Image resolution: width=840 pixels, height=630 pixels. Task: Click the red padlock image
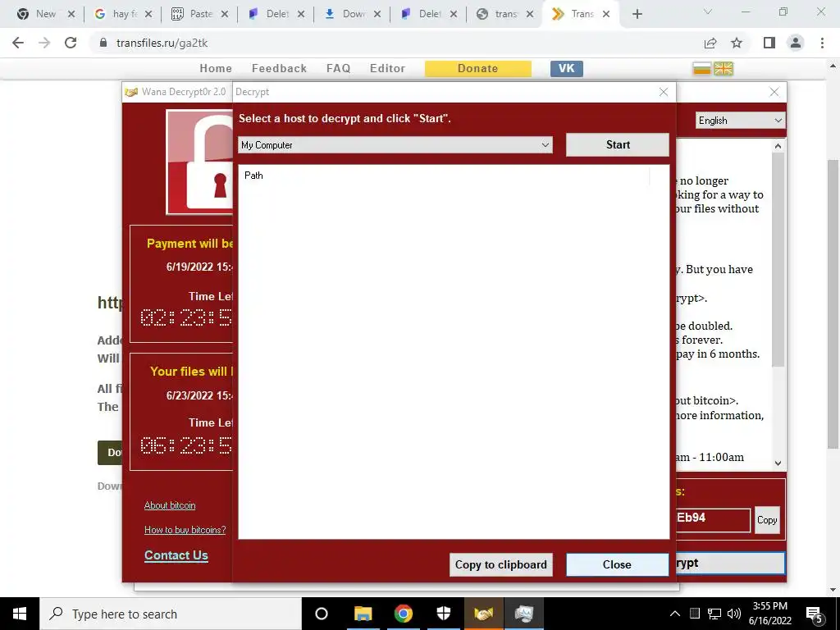click(x=199, y=162)
